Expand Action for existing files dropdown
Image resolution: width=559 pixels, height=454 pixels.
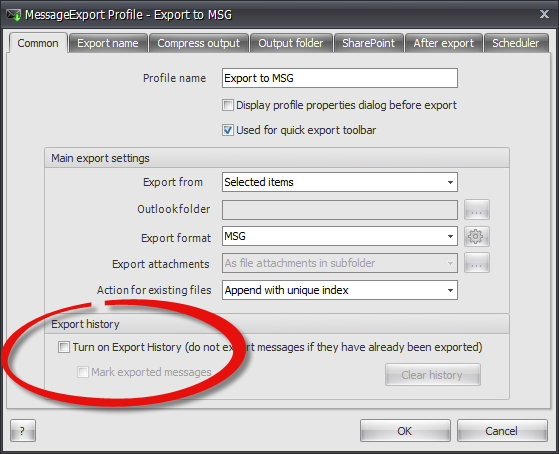click(x=340, y=290)
